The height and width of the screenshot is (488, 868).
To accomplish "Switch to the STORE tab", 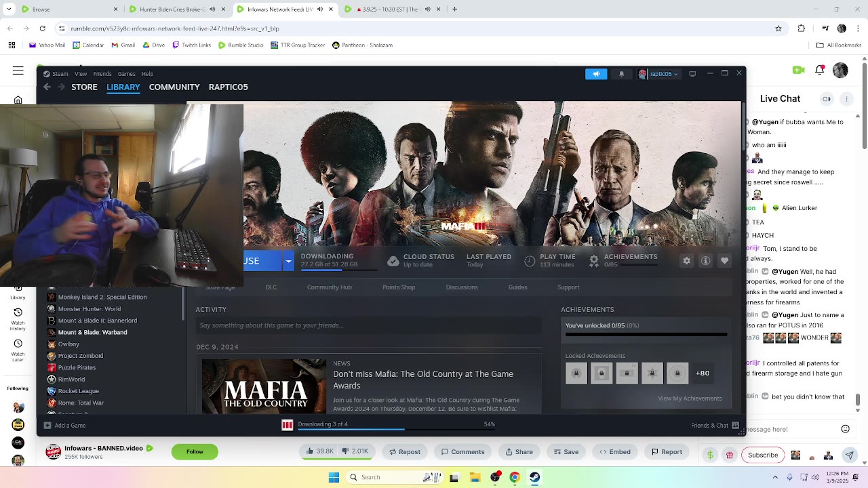I will (x=85, y=87).
